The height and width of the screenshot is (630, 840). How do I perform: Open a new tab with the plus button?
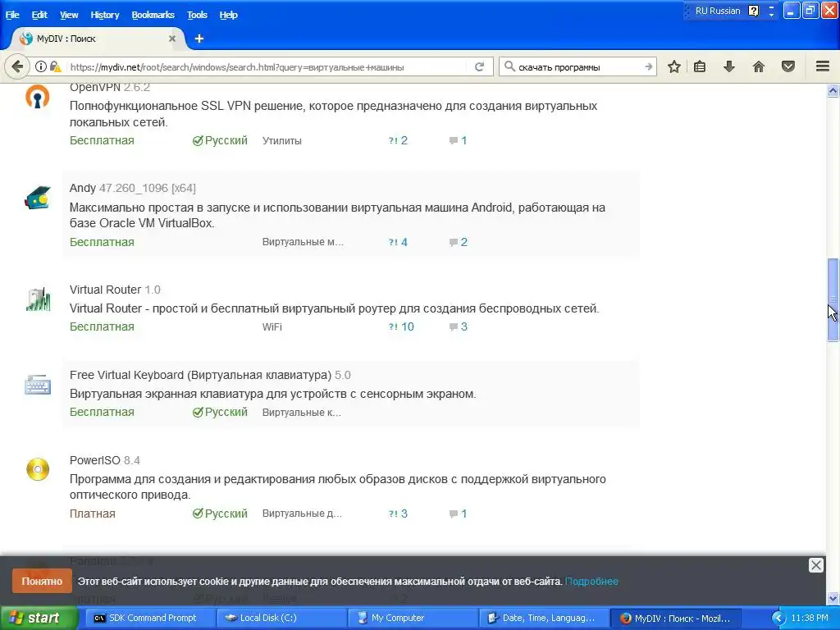pos(199,39)
